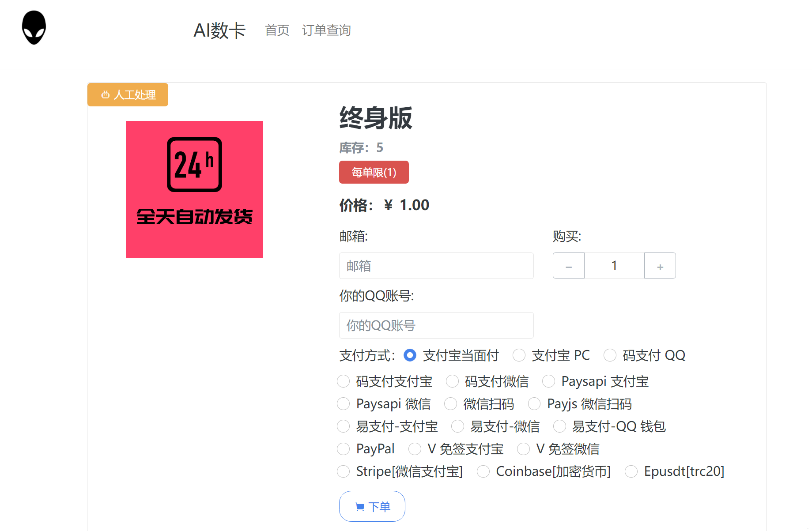Image resolution: width=812 pixels, height=531 pixels.
Task: Choose Coinbase[加密货币] payment option
Action: (x=483, y=471)
